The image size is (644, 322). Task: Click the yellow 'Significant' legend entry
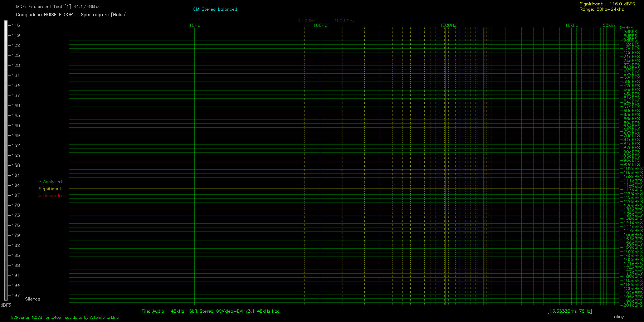(x=50, y=189)
